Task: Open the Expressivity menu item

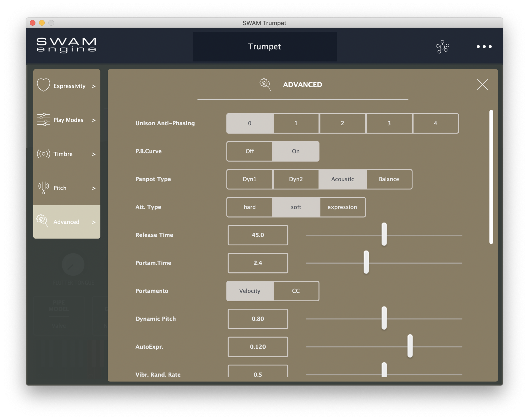Action: (x=67, y=86)
